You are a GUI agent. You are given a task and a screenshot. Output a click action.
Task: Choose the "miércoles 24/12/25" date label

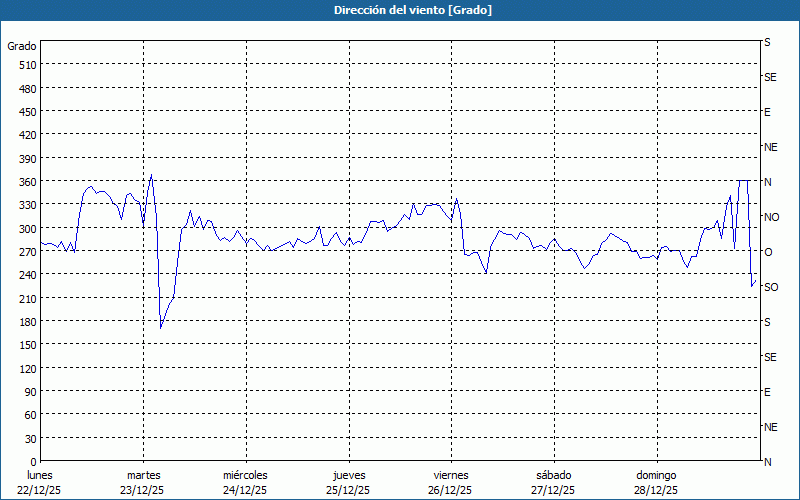pos(245,482)
